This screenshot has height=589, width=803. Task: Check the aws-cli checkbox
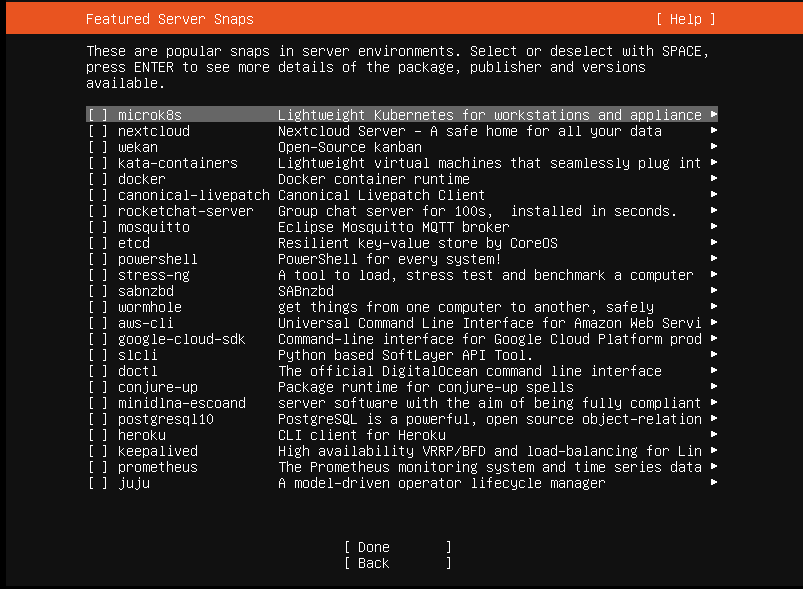98,323
